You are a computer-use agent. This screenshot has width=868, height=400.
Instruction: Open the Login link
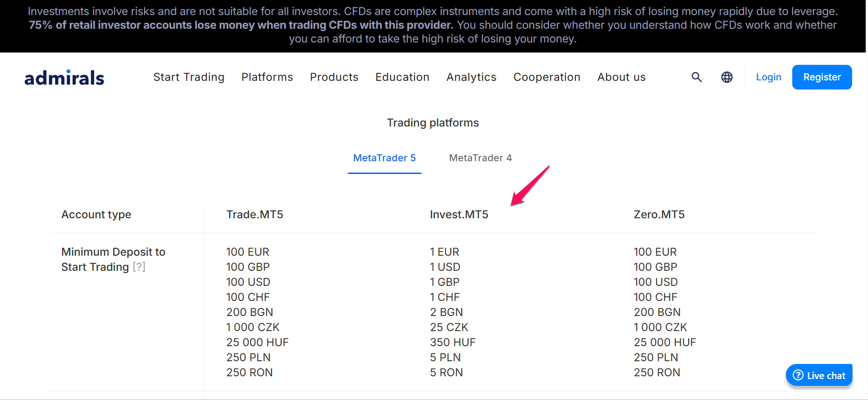769,77
